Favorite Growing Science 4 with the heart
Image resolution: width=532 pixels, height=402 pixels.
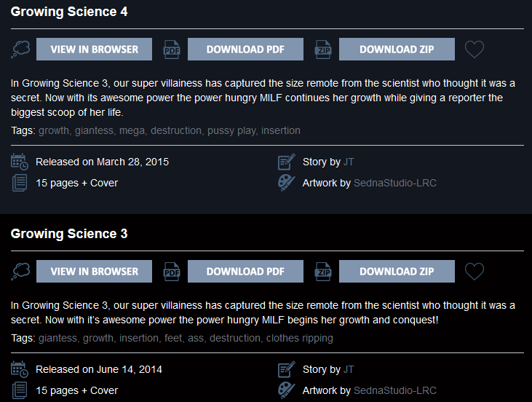pyautogui.click(x=475, y=50)
